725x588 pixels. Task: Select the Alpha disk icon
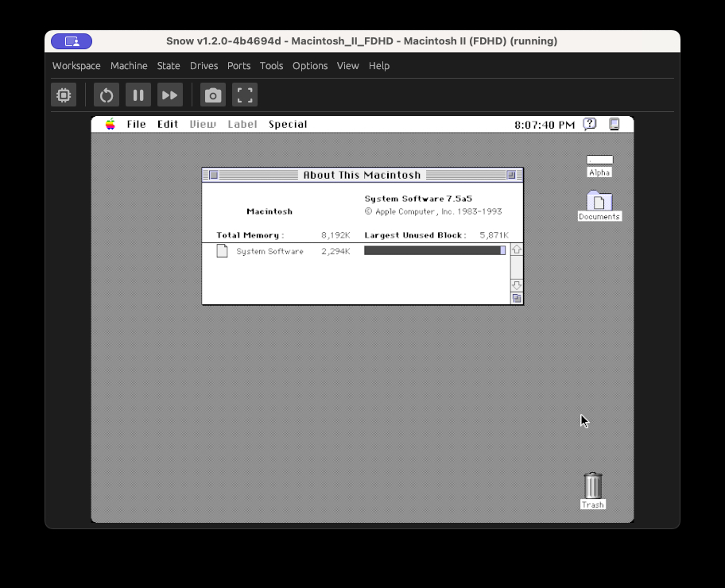coord(599,161)
